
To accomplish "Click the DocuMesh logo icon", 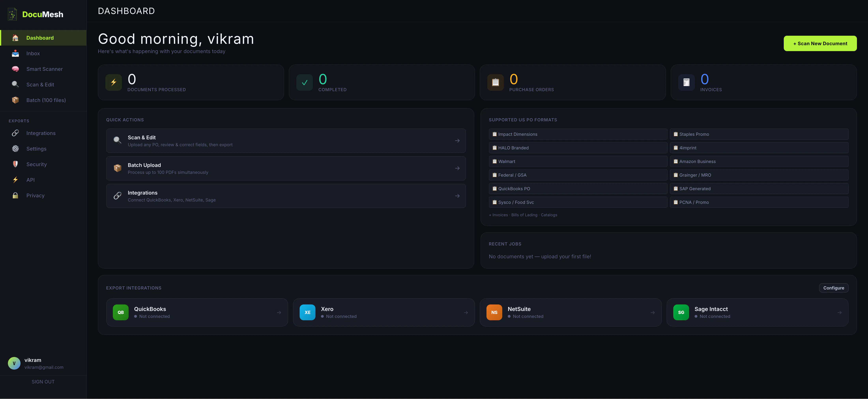I will tap(12, 14).
